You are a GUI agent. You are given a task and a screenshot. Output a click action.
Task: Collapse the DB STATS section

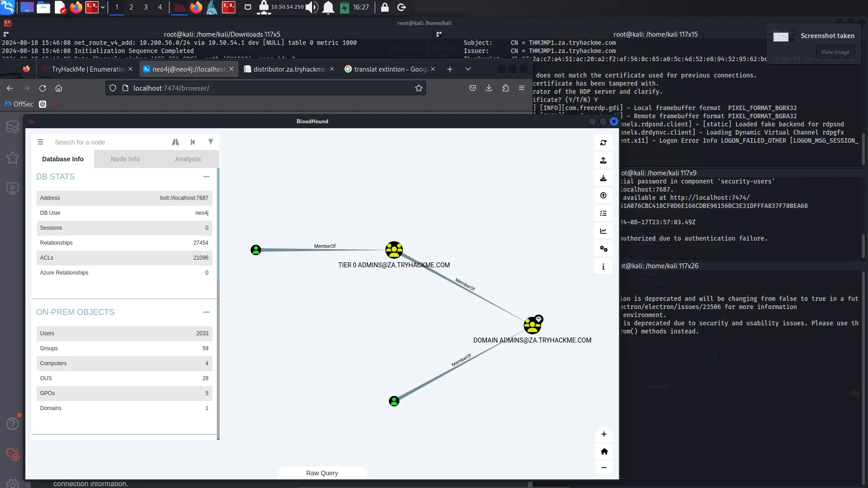tap(206, 177)
